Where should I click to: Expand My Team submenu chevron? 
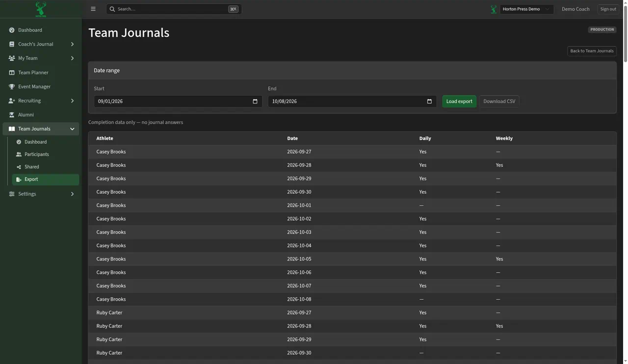click(72, 58)
